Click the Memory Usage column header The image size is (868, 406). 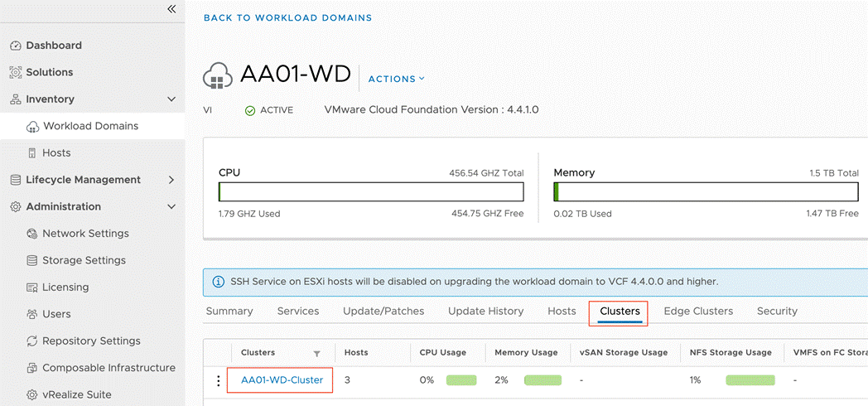[x=526, y=353]
